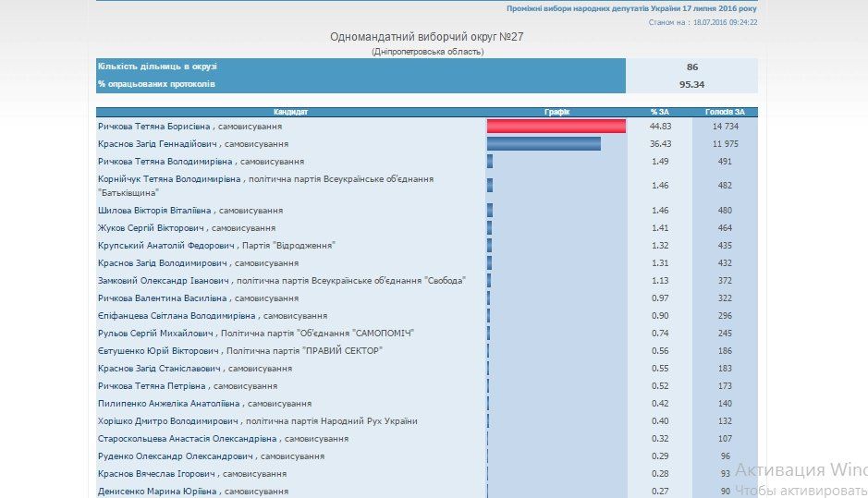Image resolution: width=868 pixels, height=498 pixels.
Task: Click candidate Замковий Олександр Іванович
Action: click(x=163, y=281)
